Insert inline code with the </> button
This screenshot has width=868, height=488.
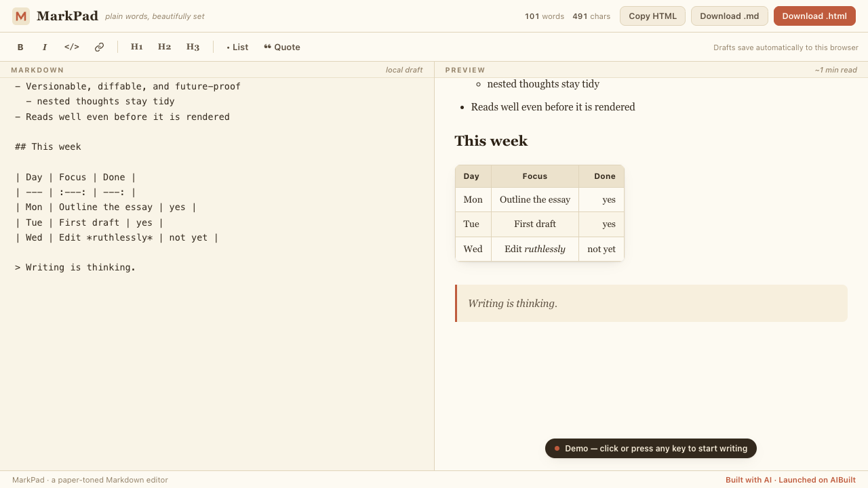pos(72,47)
